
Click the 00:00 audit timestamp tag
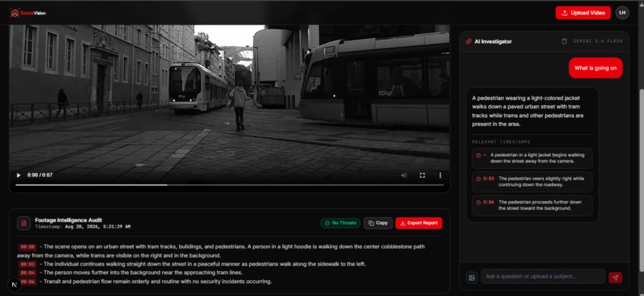(27, 247)
